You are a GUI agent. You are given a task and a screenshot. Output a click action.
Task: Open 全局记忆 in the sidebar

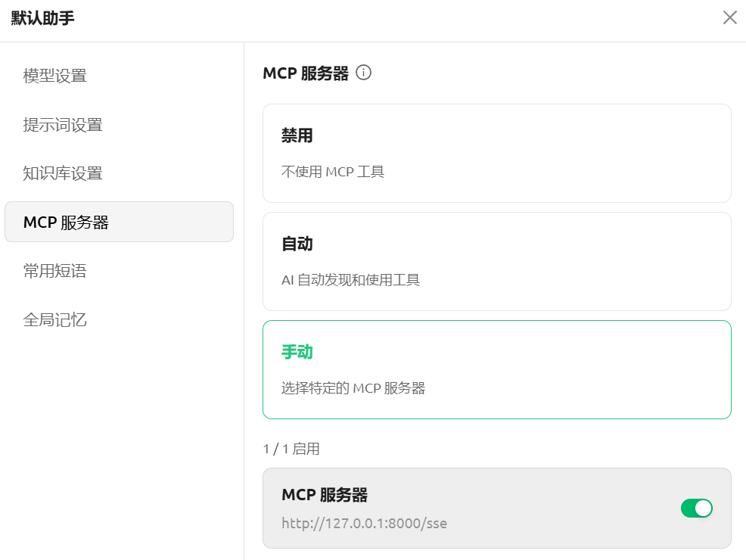coord(55,319)
